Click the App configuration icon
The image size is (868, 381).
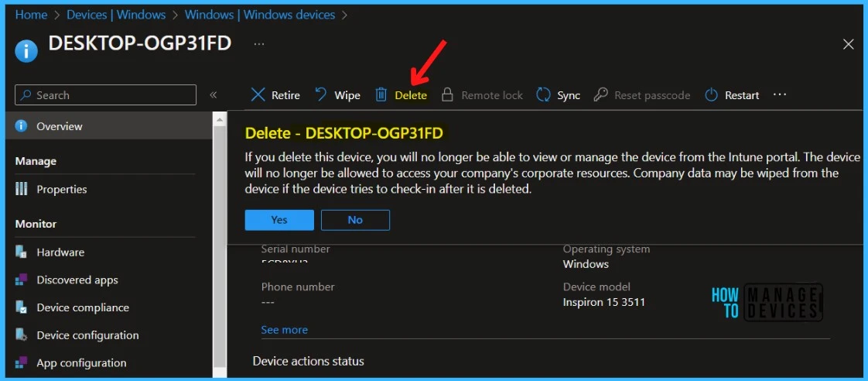point(22,362)
